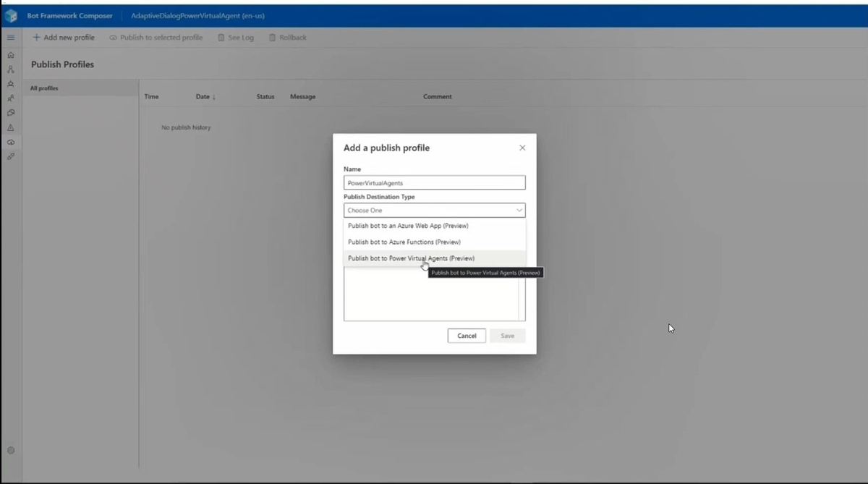Close the Add a publish profile dialog
Image resolution: width=868 pixels, height=484 pixels.
pyautogui.click(x=522, y=148)
